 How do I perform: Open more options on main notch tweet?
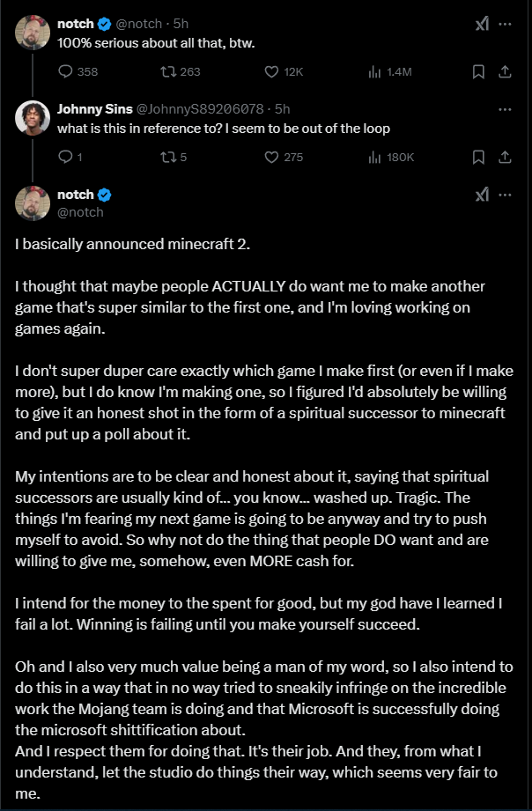click(505, 195)
